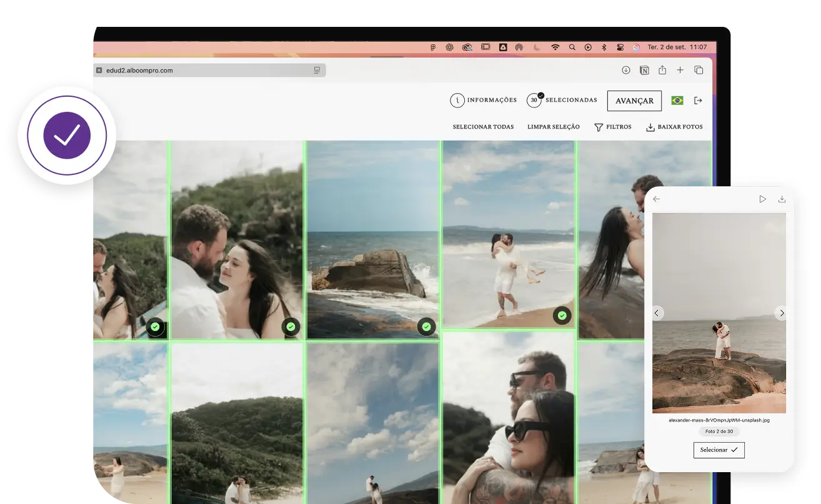Toggle checkmark on bearded man close-up photo
The width and height of the screenshot is (821, 504).
click(291, 327)
